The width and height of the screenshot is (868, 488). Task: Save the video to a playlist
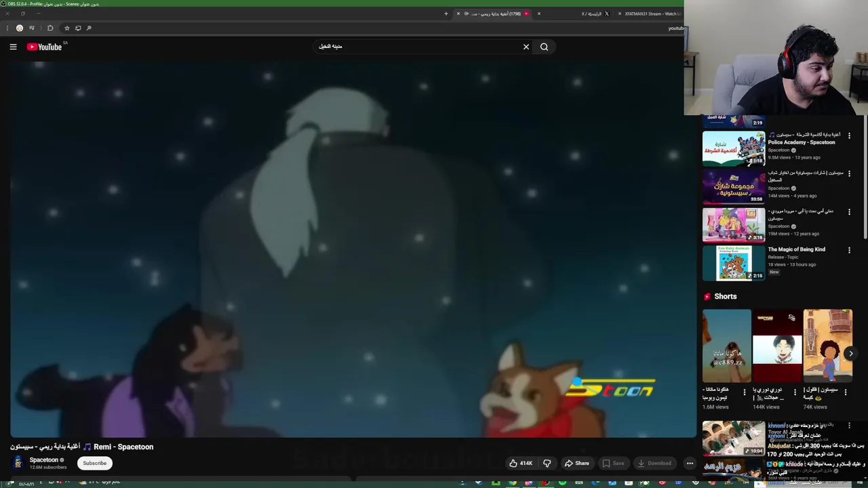613,464
